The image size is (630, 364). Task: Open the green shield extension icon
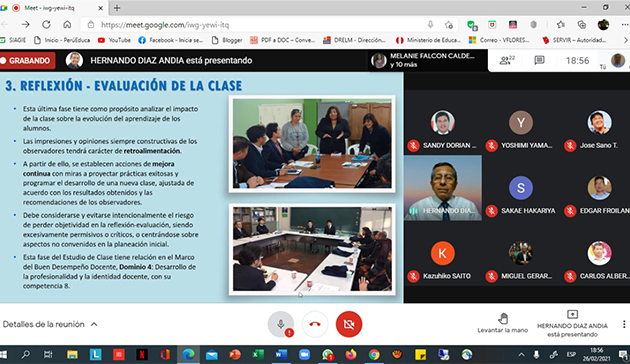pyautogui.click(x=472, y=25)
